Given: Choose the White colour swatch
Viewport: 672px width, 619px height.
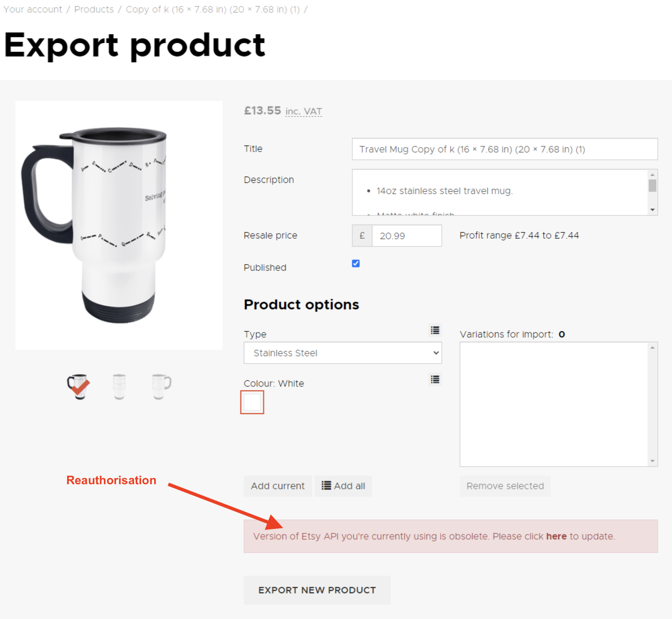Looking at the screenshot, I should 252,402.
